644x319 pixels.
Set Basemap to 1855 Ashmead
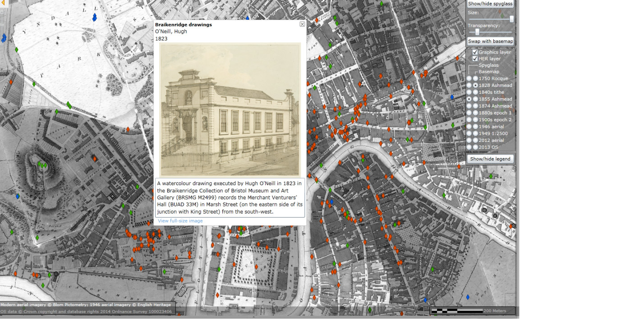475,99
